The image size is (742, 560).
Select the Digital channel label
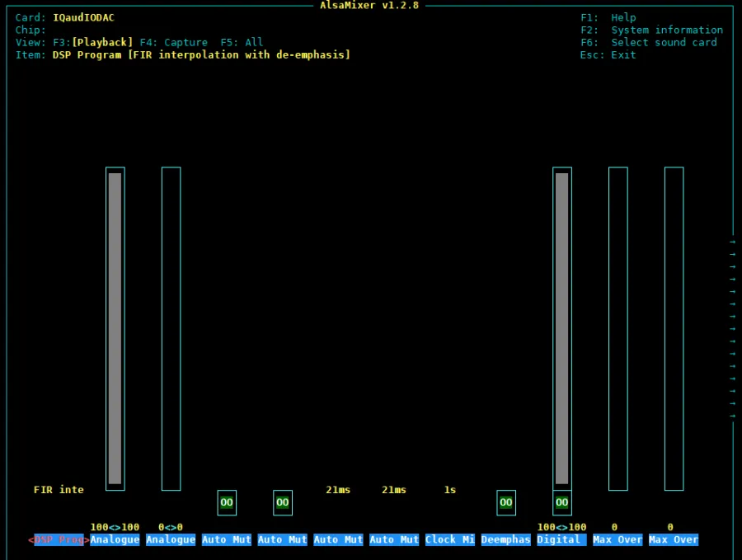coord(561,539)
